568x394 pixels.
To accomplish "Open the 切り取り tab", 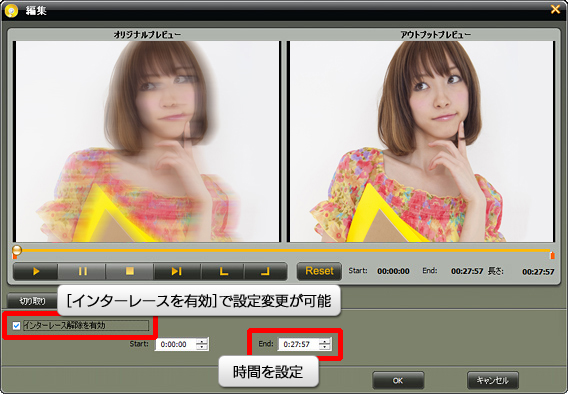I will [32, 301].
